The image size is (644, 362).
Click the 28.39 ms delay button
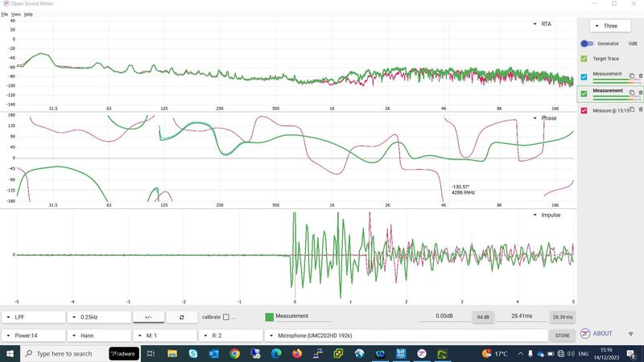tap(562, 317)
